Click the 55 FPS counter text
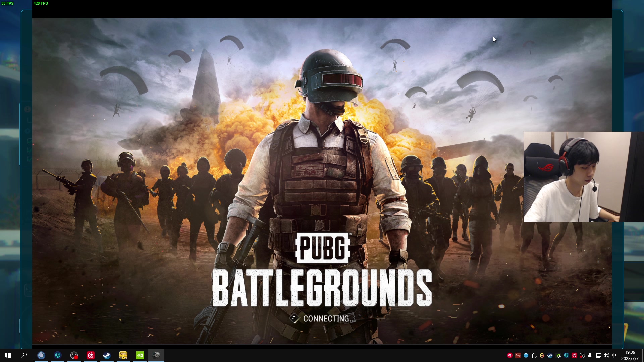This screenshot has height=362, width=644. coord(7,3)
